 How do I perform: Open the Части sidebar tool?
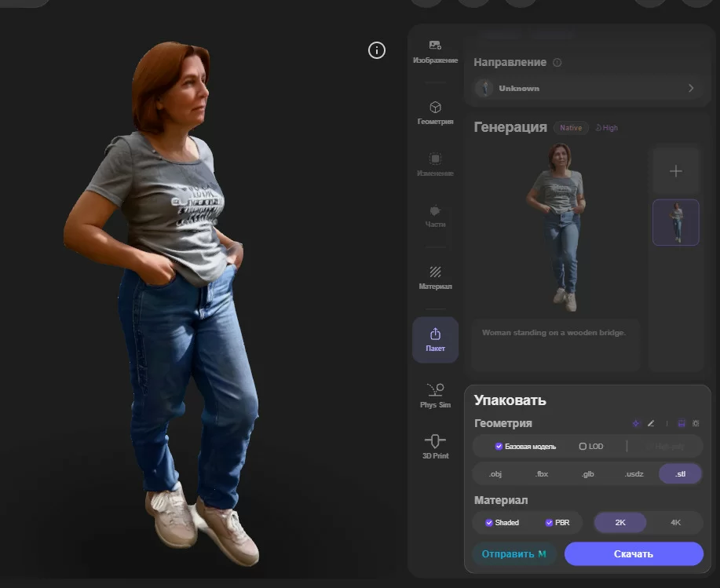tap(435, 216)
